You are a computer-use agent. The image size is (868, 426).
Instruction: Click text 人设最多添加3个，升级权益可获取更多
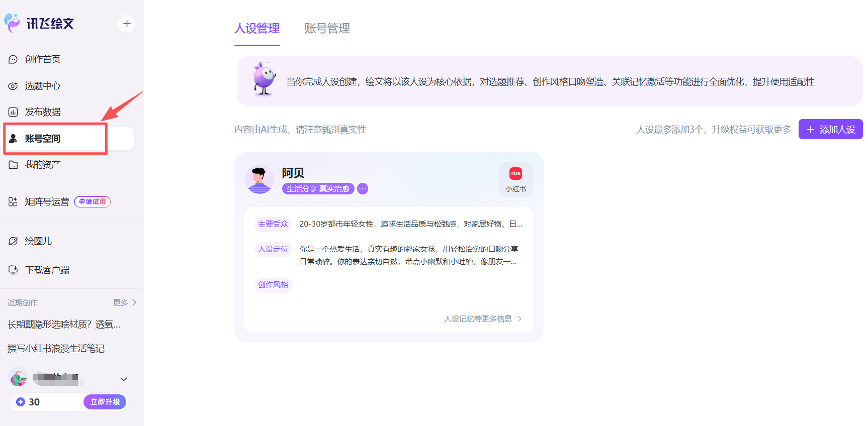714,130
